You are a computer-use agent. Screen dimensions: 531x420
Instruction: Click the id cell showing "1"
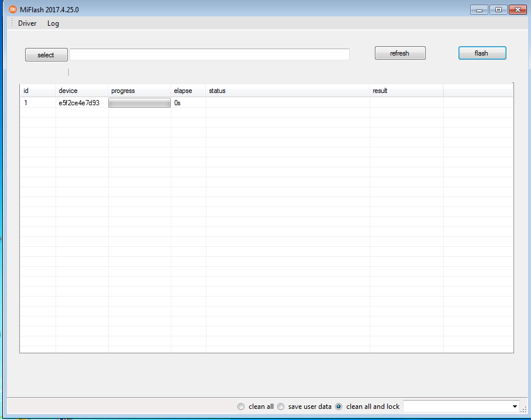click(26, 103)
